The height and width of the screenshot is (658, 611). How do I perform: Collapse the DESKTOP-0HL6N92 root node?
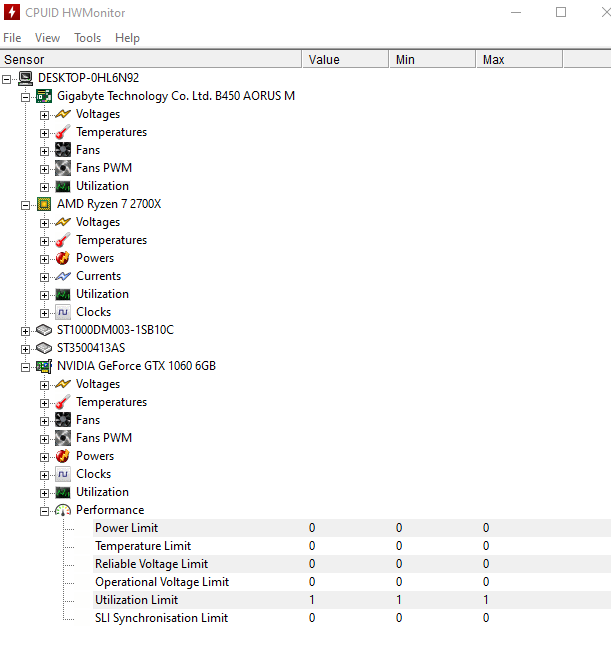[x=6, y=79]
